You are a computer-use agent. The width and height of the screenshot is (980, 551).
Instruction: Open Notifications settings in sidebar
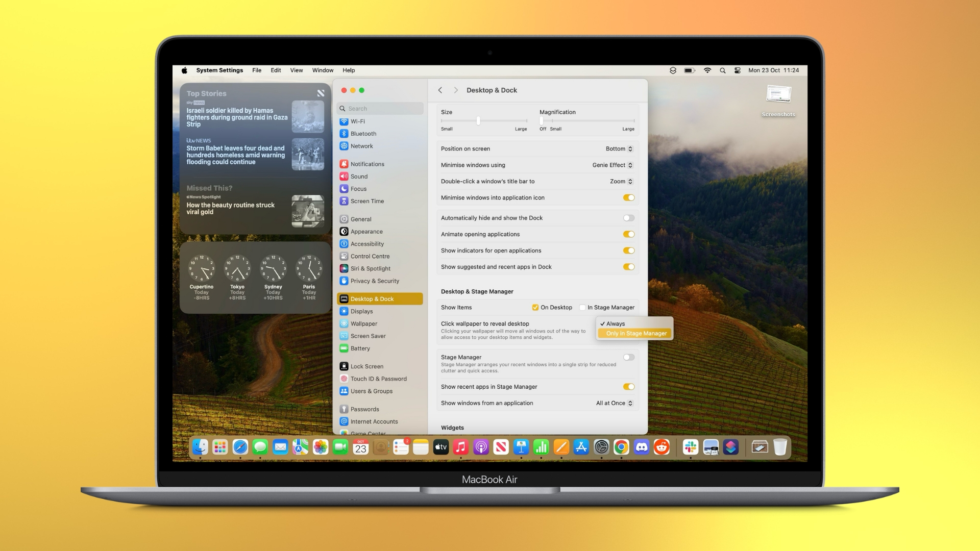(x=380, y=164)
